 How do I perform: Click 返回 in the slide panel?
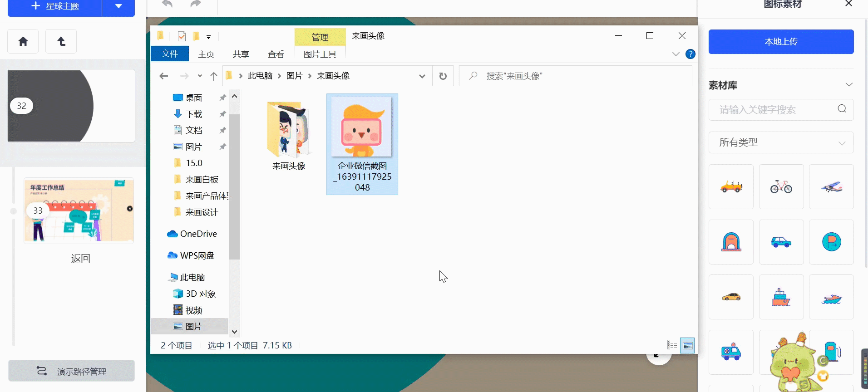click(x=80, y=258)
